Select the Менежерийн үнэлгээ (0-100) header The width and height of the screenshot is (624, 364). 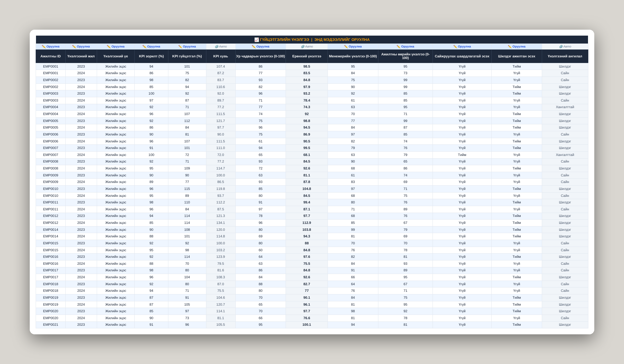pos(353,56)
